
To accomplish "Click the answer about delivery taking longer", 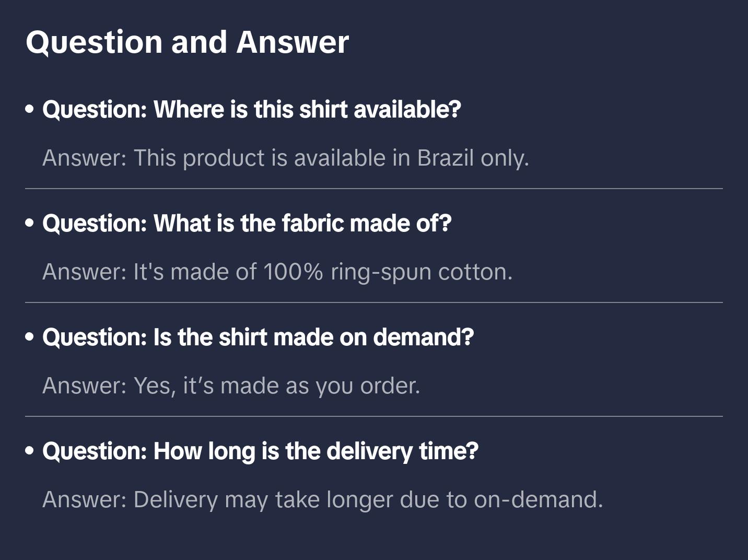I will (323, 499).
